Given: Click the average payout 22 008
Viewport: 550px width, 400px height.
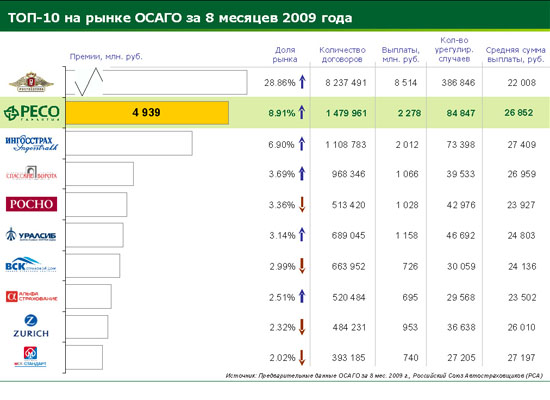Looking at the screenshot, I should click(x=522, y=83).
